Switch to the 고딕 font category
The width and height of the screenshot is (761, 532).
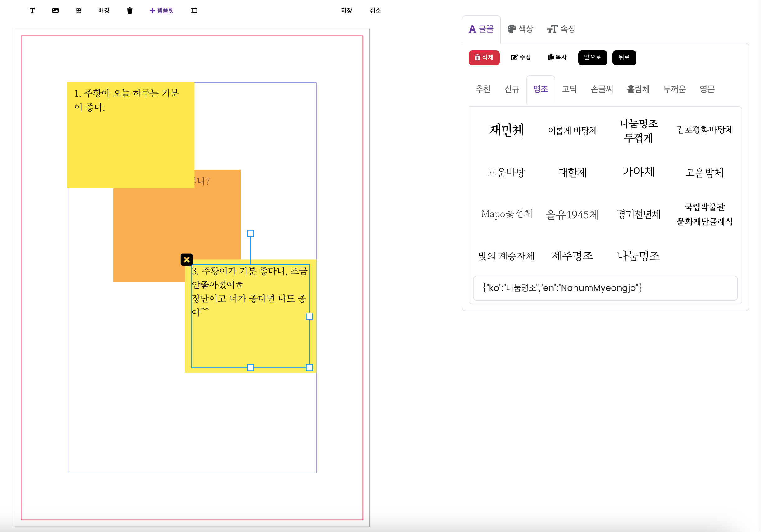pos(569,89)
